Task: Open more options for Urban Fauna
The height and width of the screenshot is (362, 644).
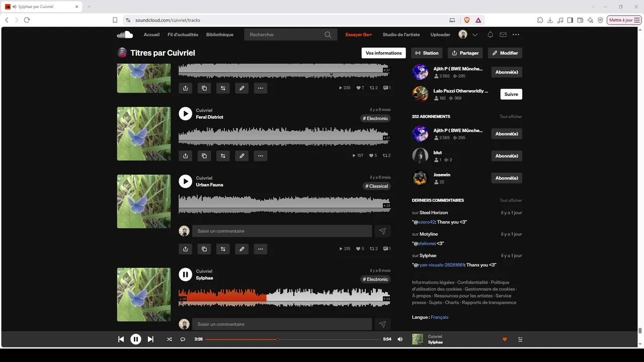Action: (x=261, y=249)
